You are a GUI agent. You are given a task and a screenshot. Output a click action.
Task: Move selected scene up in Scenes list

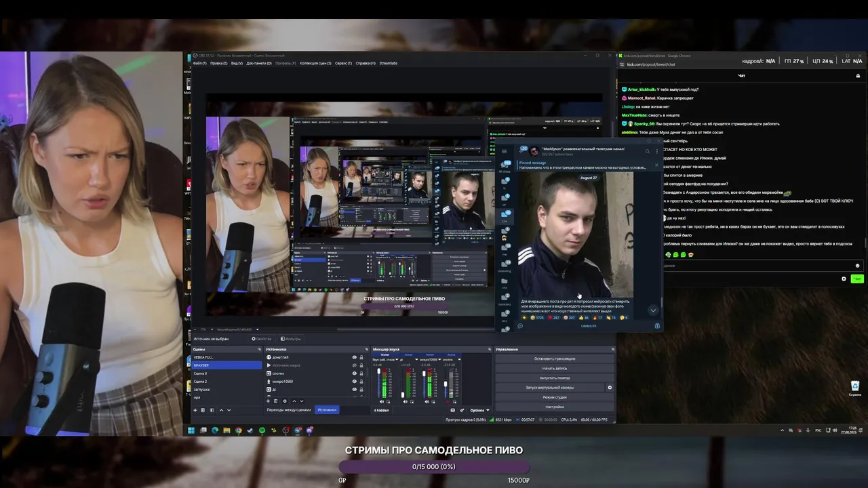point(220,410)
